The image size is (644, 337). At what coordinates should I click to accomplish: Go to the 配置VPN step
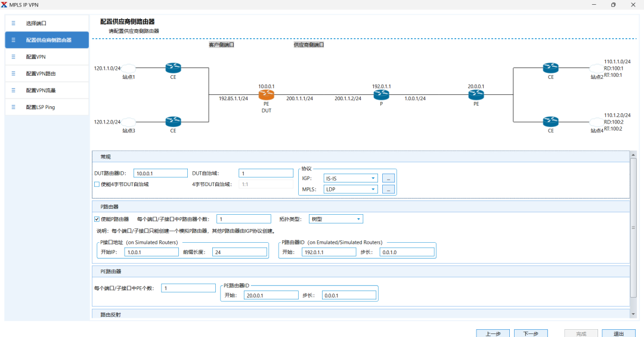[36, 57]
